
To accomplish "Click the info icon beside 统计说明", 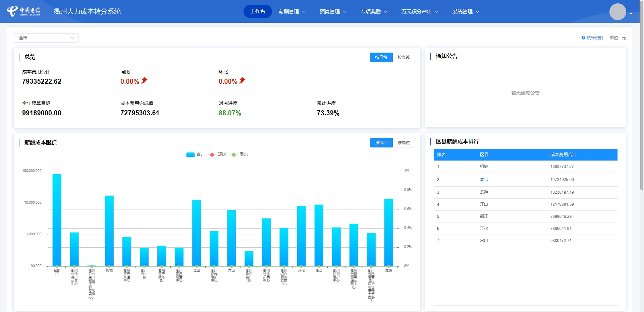I will pyautogui.click(x=583, y=38).
